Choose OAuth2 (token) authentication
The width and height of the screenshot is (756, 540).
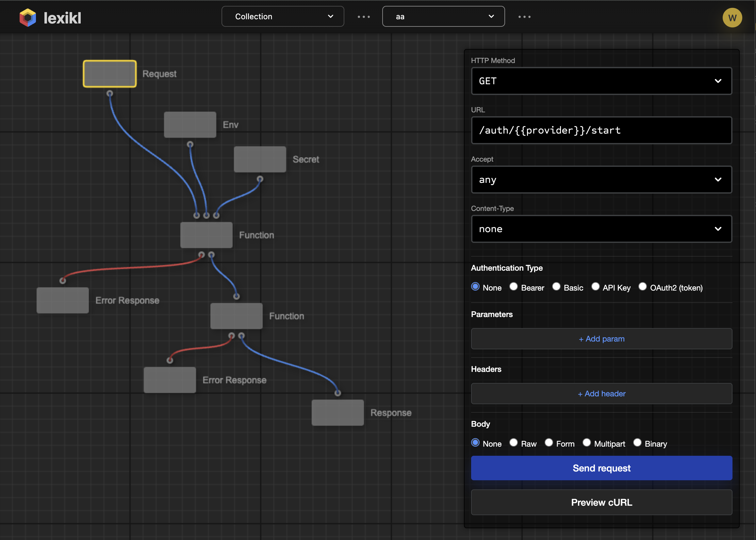(642, 287)
